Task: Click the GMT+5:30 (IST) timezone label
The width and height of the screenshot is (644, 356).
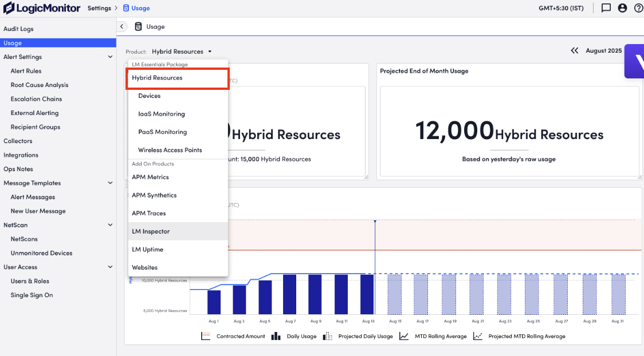Action: tap(561, 8)
